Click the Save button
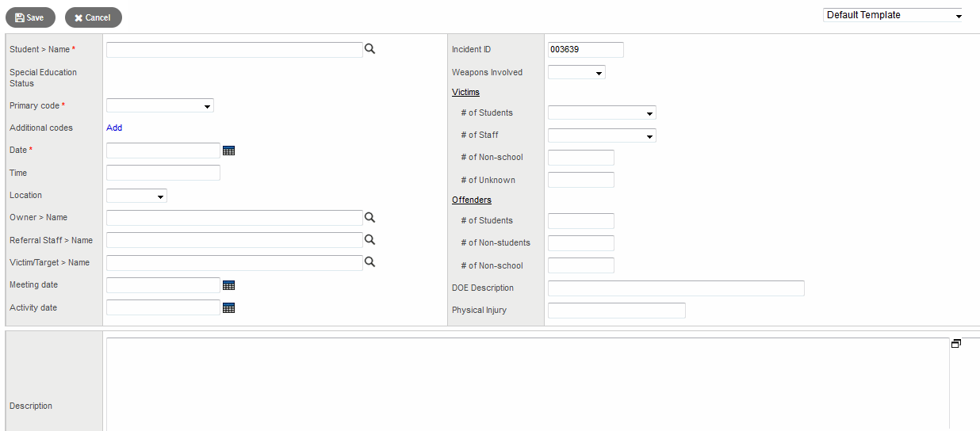980x431 pixels. [30, 17]
